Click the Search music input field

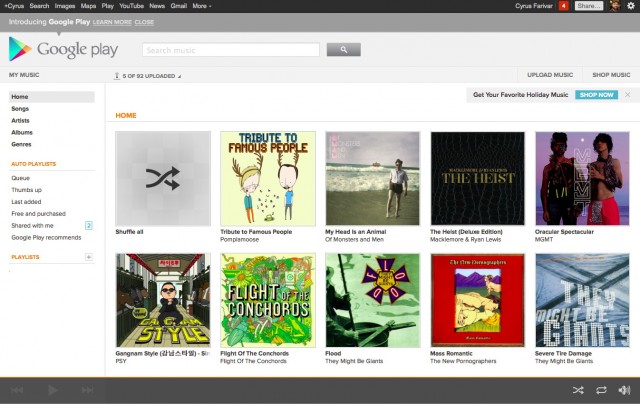230,50
